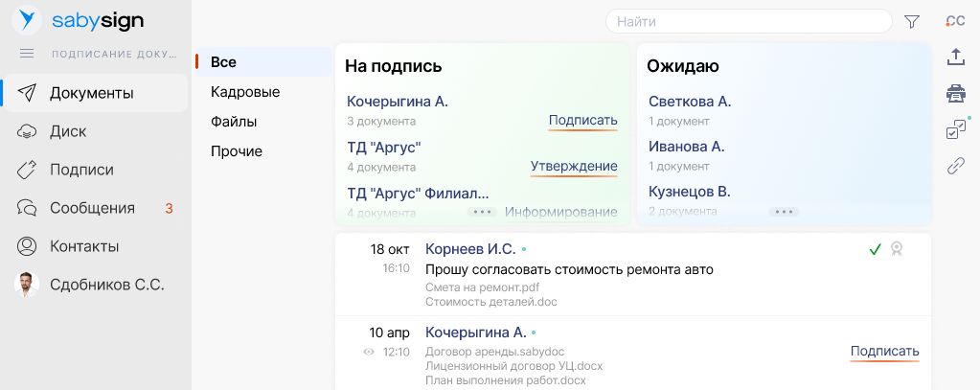Click Подписать for Кочерыгина А. in На подпись
This screenshot has height=390, width=980.
click(582, 120)
